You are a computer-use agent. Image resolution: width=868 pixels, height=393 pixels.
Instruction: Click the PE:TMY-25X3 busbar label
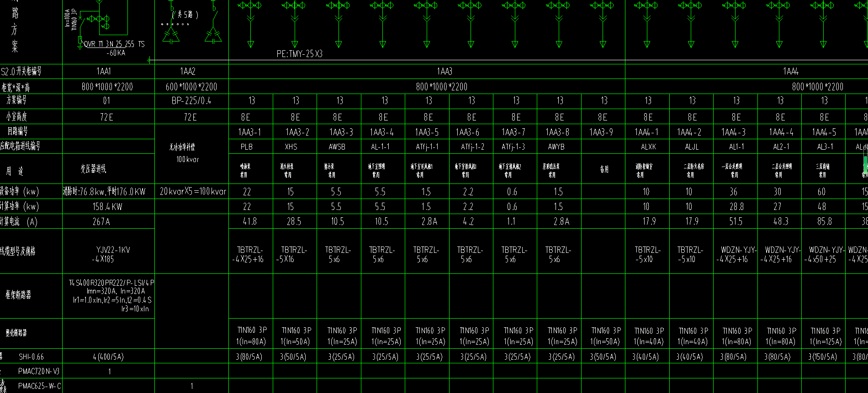click(x=300, y=54)
